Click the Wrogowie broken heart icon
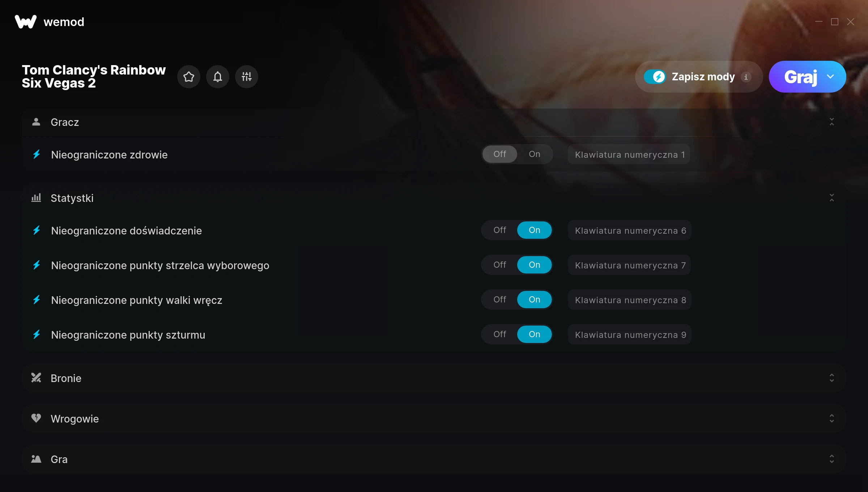Image resolution: width=868 pixels, height=492 pixels. (x=36, y=419)
